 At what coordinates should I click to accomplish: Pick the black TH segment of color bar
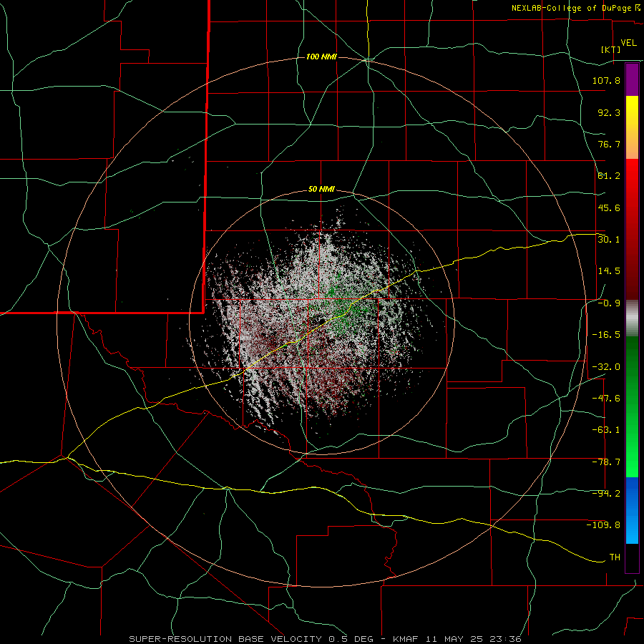pyautogui.click(x=632, y=558)
